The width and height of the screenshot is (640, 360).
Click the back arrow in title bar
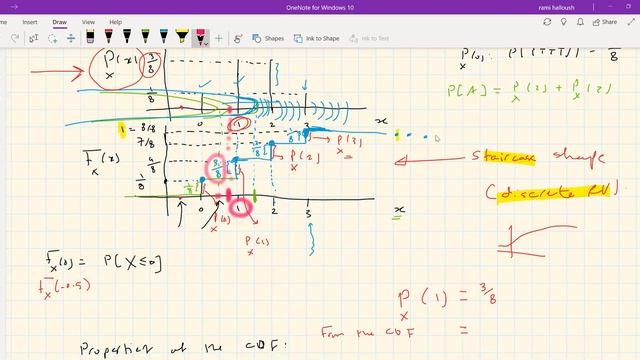[14, 7]
